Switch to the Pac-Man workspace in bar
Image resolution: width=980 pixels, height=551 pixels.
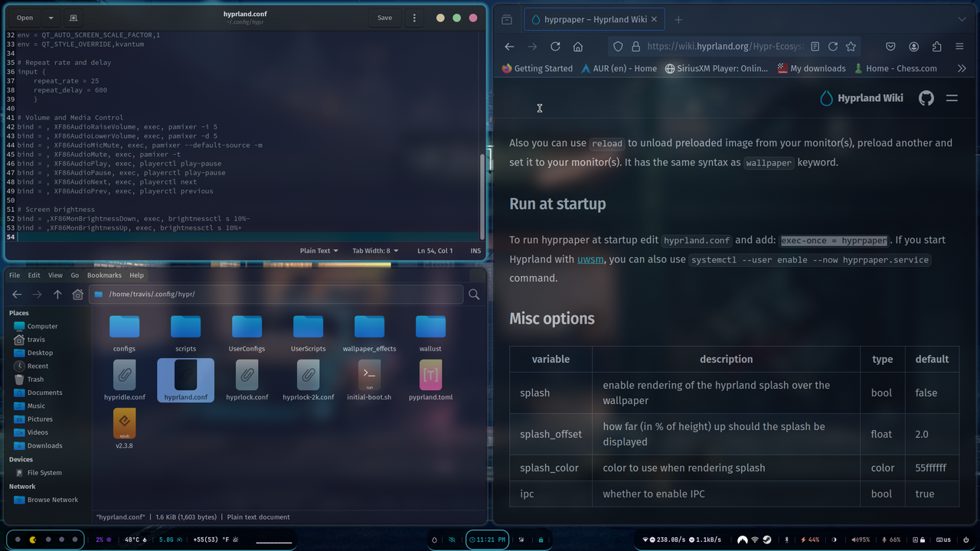click(33, 540)
